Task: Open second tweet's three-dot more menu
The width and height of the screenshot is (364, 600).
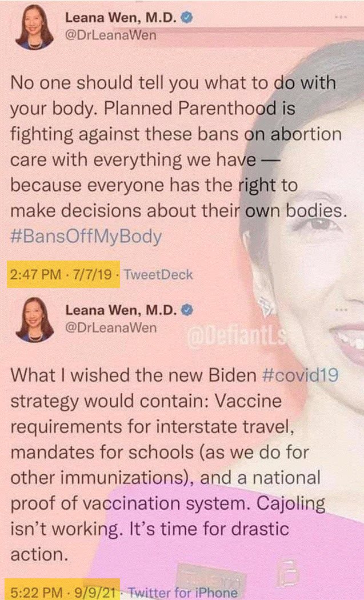Action: tap(341, 309)
